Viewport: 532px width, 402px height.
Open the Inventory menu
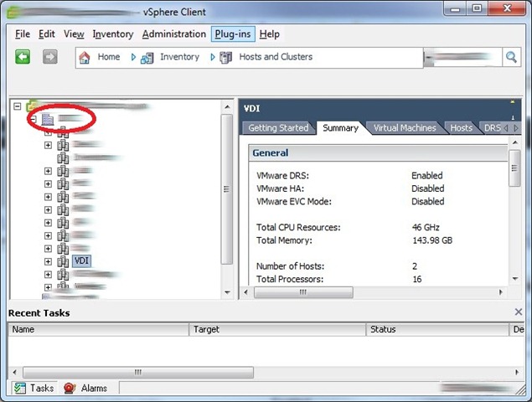(x=113, y=34)
